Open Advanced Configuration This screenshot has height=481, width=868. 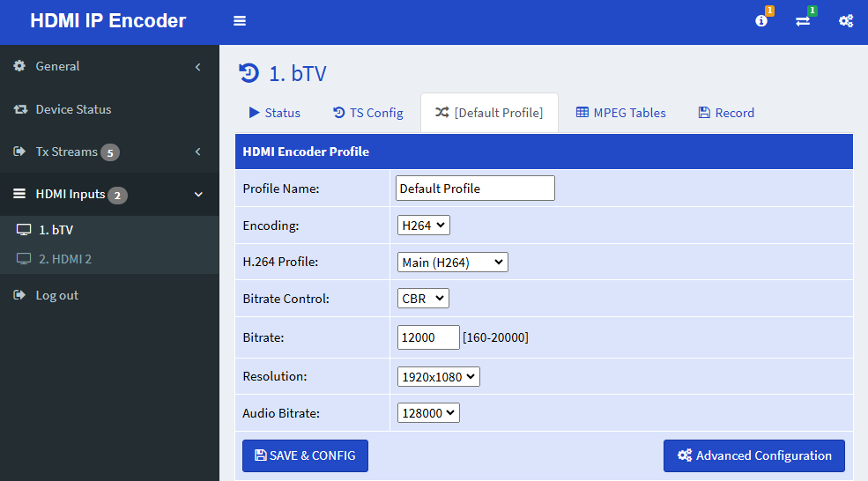point(754,455)
